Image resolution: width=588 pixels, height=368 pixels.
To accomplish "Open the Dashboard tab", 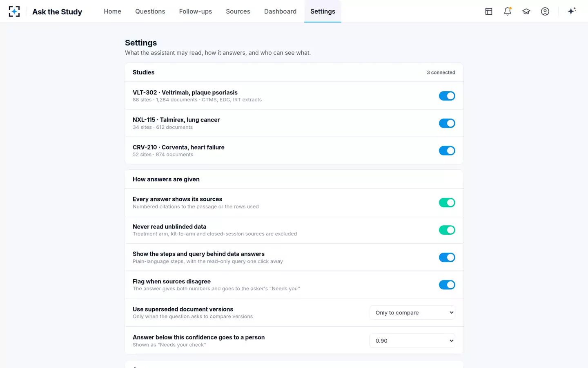I will [x=280, y=11].
